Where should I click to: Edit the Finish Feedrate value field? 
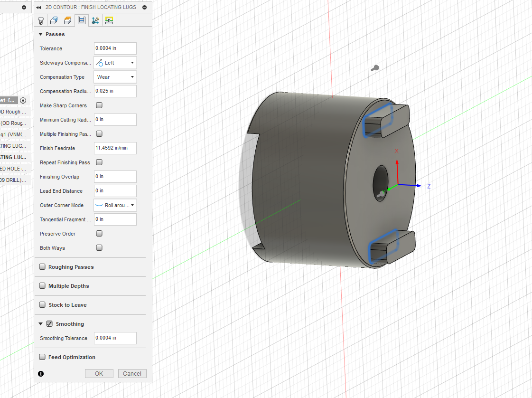[115, 148]
